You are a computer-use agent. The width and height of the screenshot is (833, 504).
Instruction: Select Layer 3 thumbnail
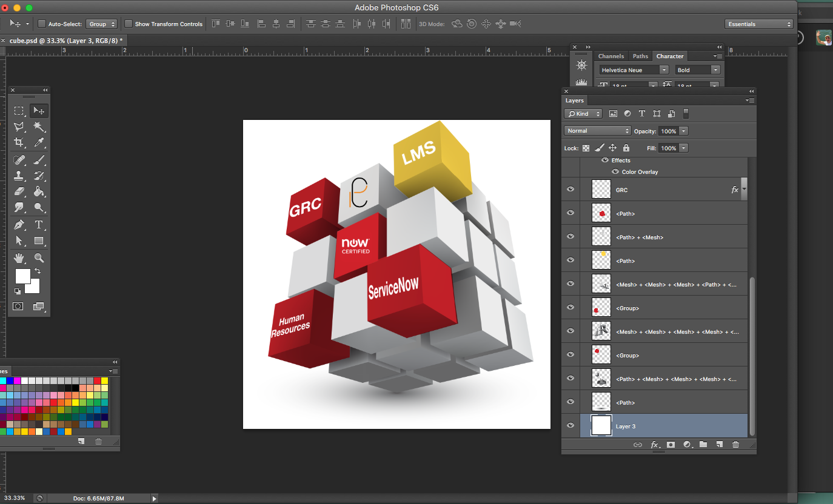(601, 426)
